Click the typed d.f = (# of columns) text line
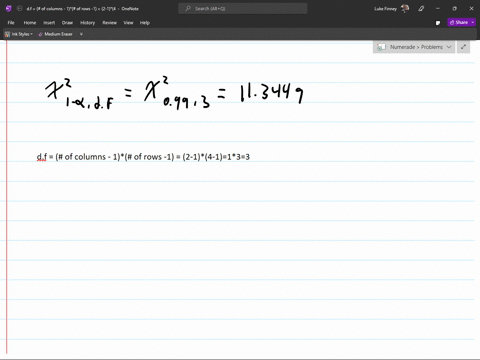This screenshot has height=360, width=480. [143, 157]
